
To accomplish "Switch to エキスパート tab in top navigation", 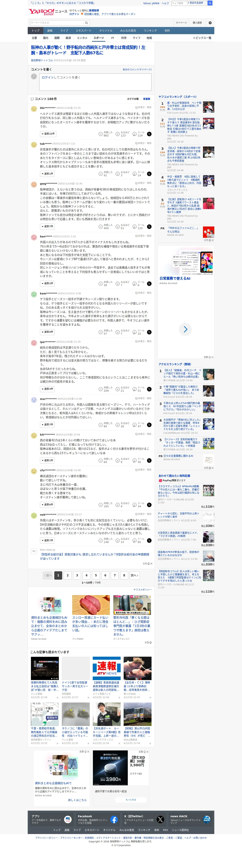I will (83, 31).
